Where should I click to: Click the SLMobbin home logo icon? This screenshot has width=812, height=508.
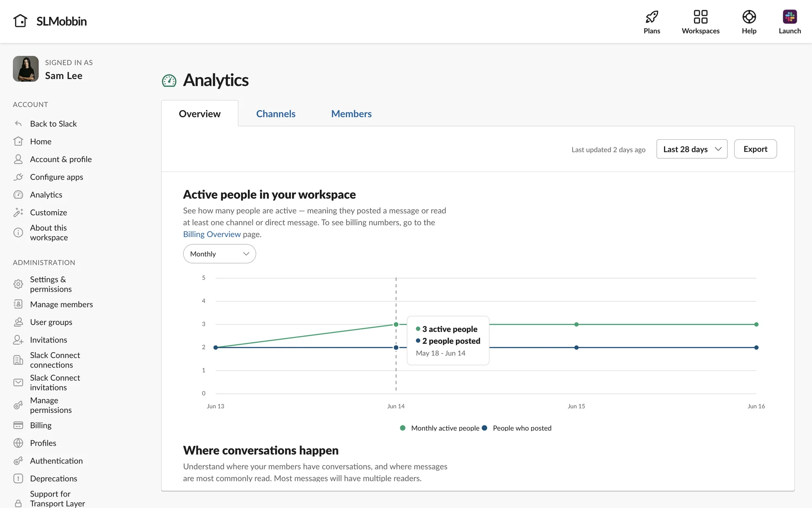point(20,21)
